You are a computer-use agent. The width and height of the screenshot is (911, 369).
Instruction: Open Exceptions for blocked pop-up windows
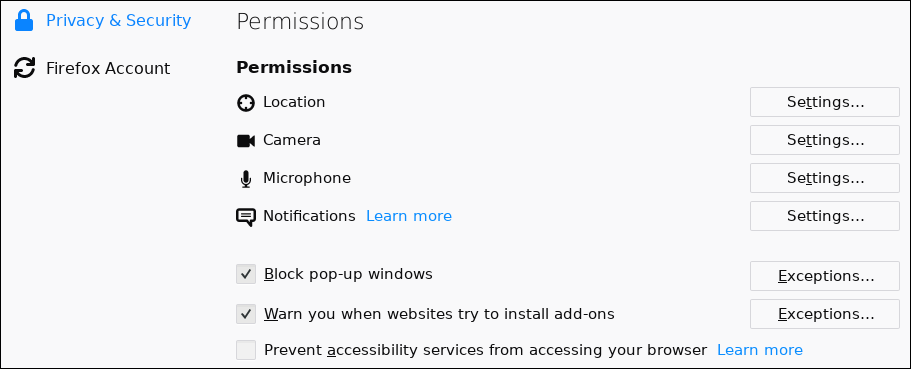pyautogui.click(x=824, y=276)
